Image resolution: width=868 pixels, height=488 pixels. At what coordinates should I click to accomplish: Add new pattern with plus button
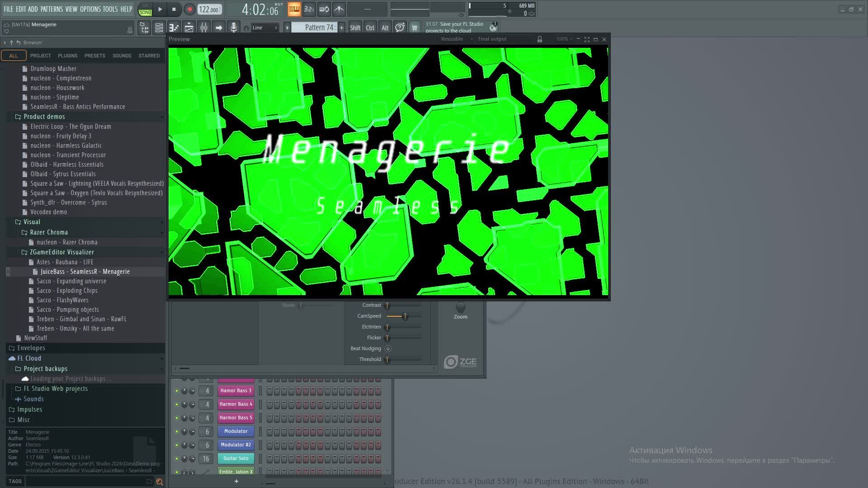342,28
